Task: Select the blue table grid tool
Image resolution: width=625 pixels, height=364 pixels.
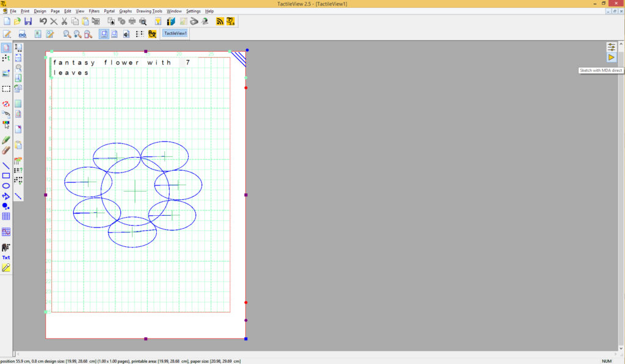Action: 6,216
